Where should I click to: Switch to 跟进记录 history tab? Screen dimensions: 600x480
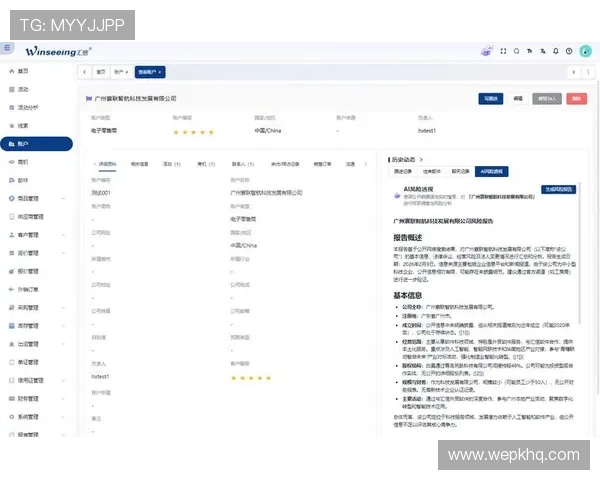tap(403, 171)
